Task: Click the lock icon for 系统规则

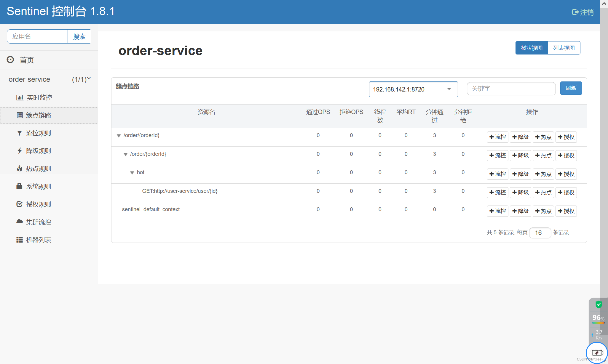Action: [19, 186]
